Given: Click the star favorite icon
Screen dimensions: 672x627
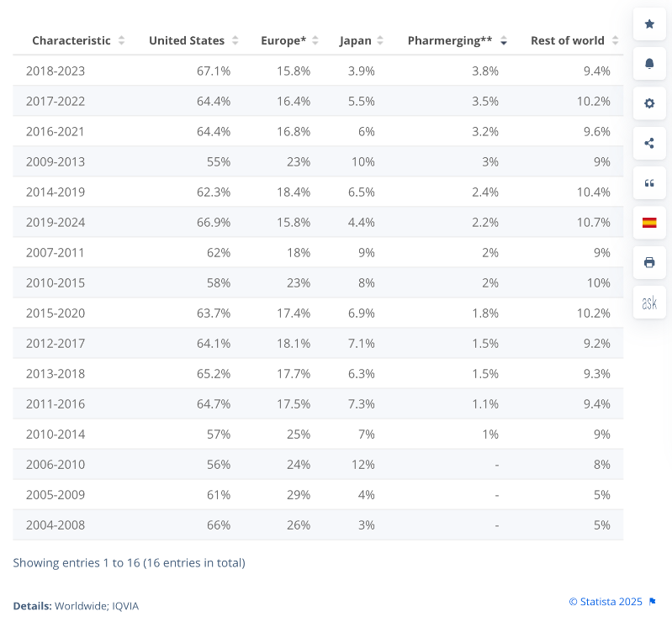Looking at the screenshot, I should (649, 24).
